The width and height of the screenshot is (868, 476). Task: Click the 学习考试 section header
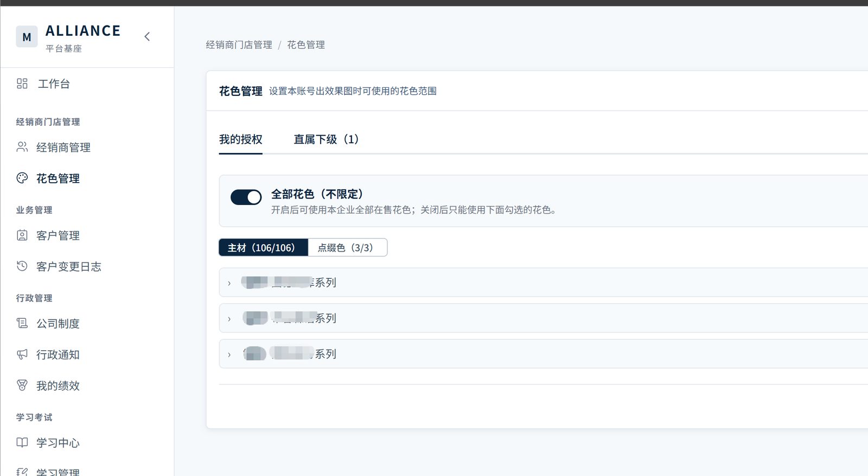pos(34,417)
